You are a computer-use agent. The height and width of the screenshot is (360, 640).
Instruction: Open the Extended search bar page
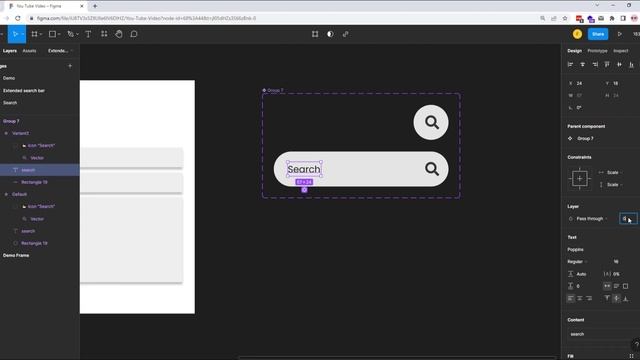pos(24,91)
